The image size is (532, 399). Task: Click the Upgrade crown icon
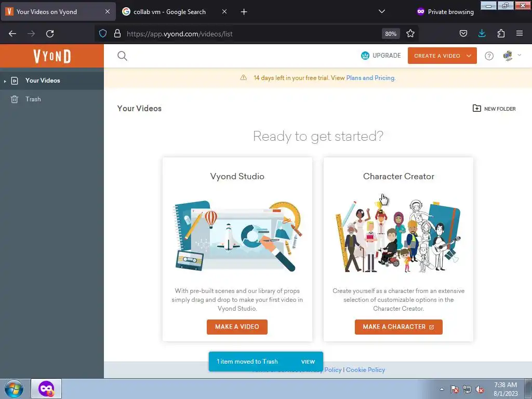[365, 55]
